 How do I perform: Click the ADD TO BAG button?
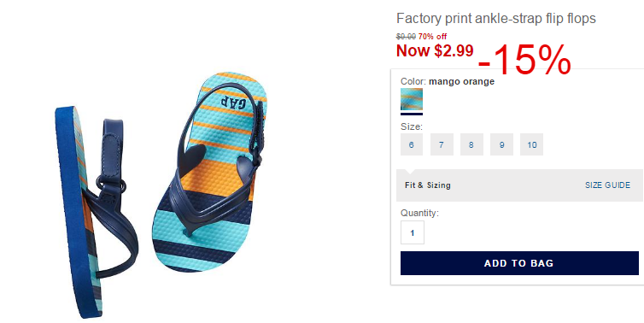[519, 263]
